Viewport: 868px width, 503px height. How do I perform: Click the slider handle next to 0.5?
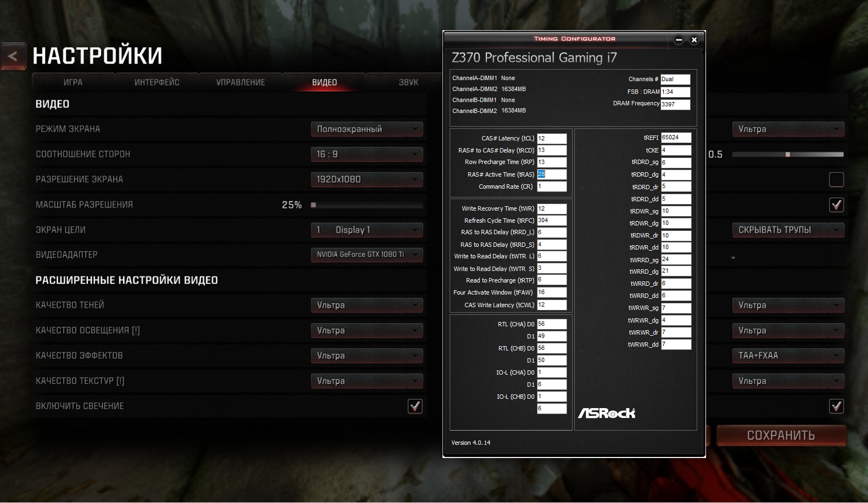788,155
